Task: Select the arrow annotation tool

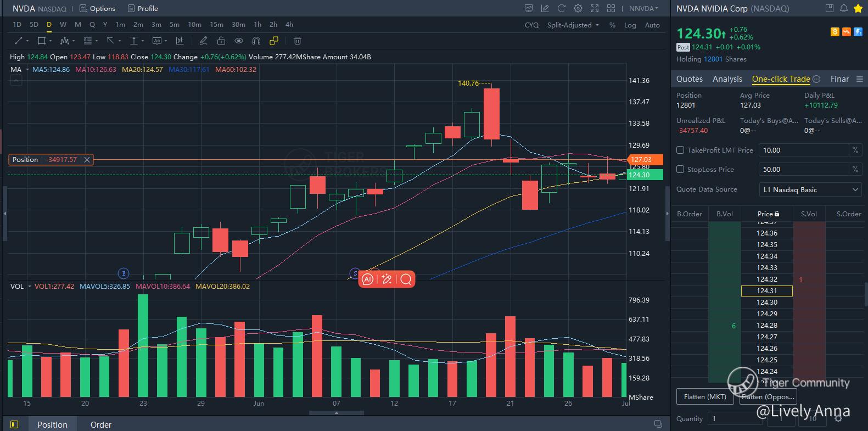Action: pos(110,41)
